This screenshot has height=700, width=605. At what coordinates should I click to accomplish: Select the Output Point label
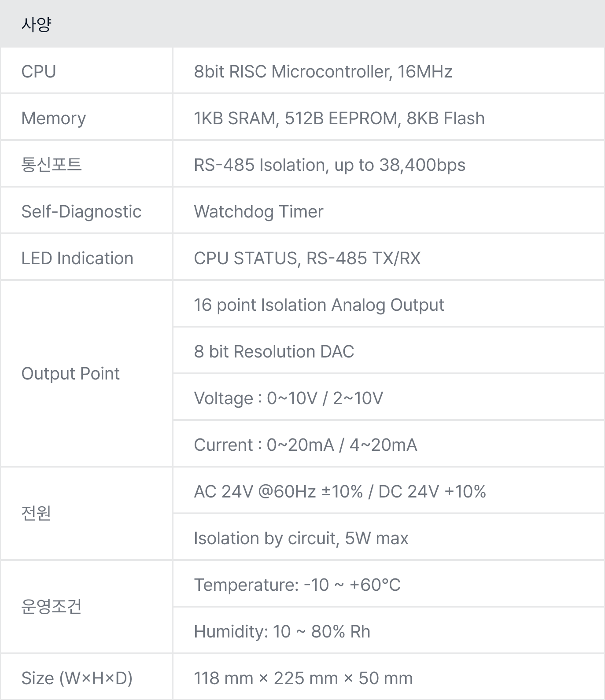click(70, 374)
